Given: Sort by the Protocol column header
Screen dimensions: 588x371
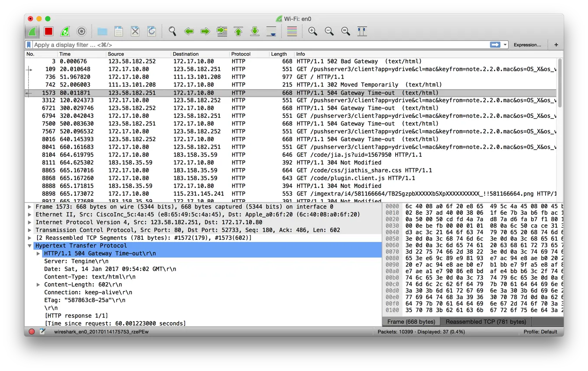Looking at the screenshot, I should (x=249, y=54).
